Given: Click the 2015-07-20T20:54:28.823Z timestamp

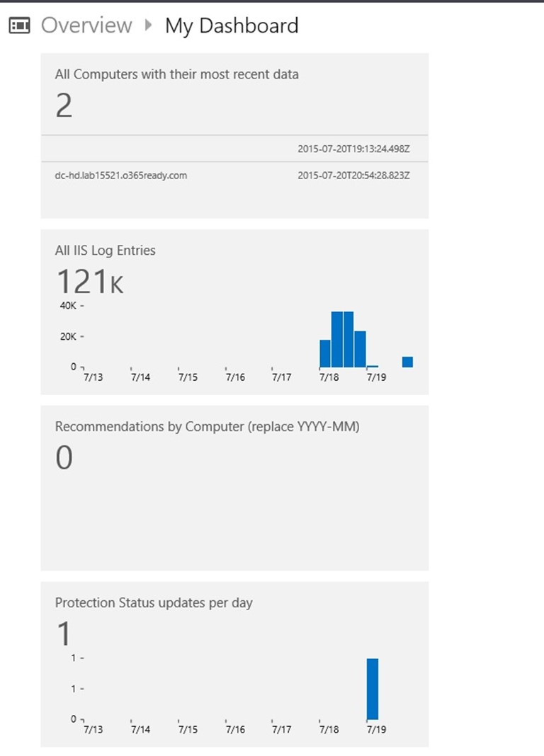Looking at the screenshot, I should pyautogui.click(x=353, y=175).
